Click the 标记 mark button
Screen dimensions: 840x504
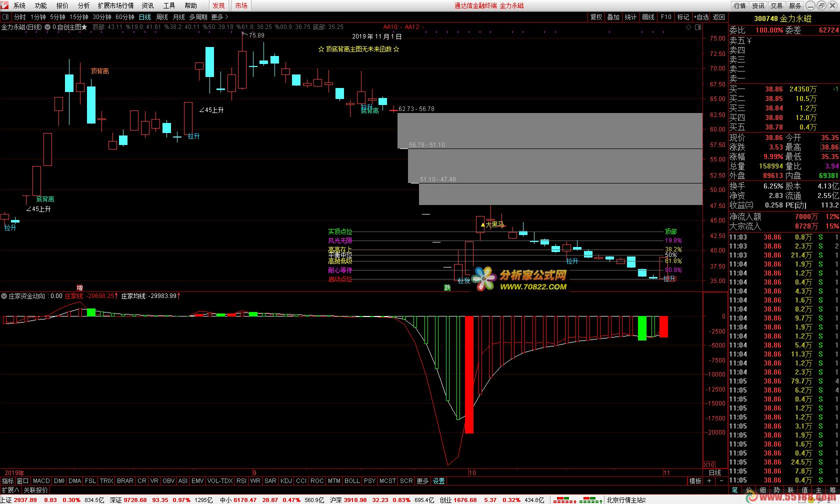click(x=683, y=17)
